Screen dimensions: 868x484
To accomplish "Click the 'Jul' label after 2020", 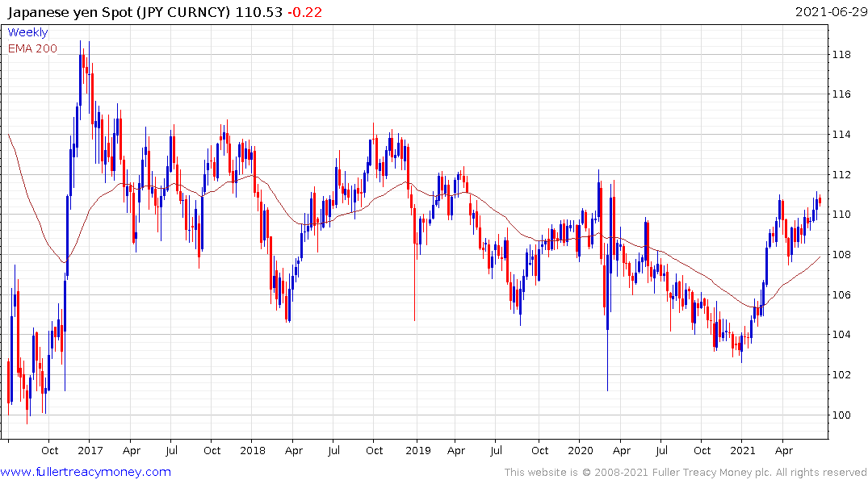I will [661, 450].
